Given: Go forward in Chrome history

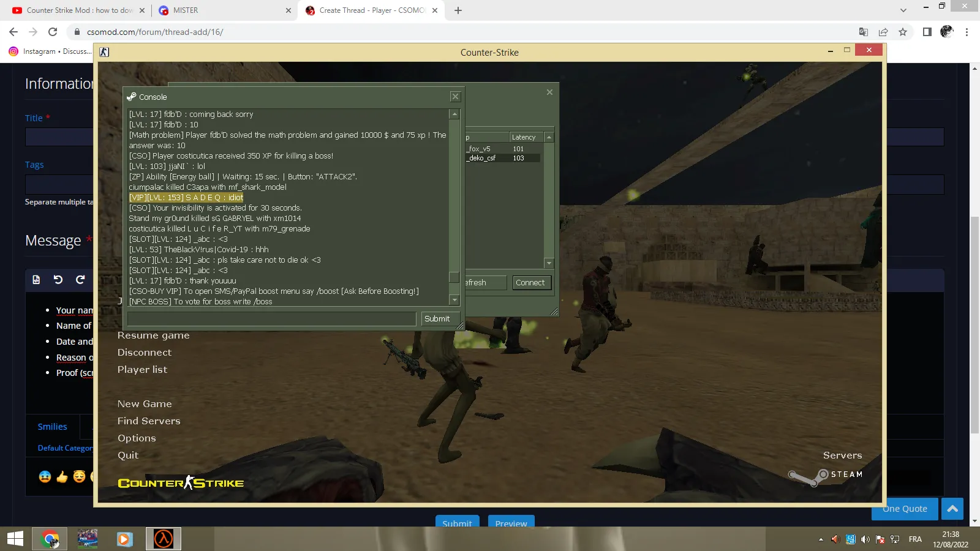Looking at the screenshot, I should (x=33, y=32).
